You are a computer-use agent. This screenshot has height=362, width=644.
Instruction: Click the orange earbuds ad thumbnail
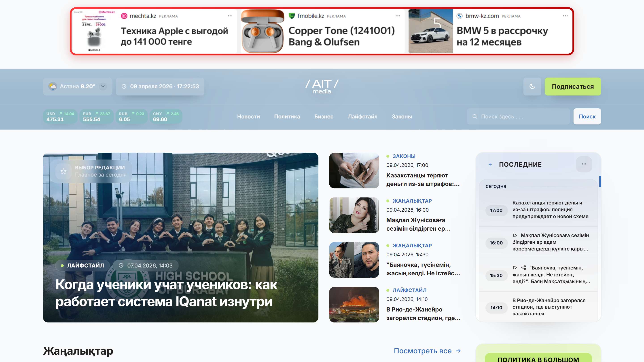pyautogui.click(x=263, y=31)
